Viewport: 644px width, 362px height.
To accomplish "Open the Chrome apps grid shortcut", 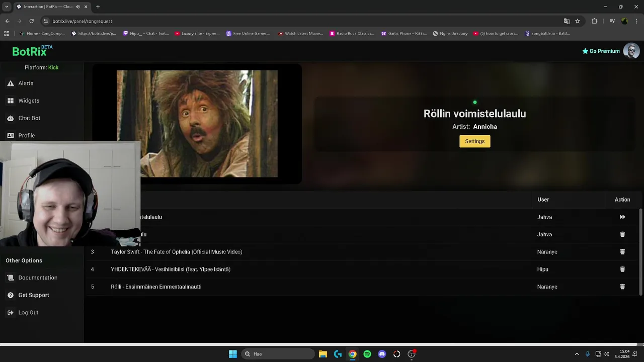I will 7,34.
